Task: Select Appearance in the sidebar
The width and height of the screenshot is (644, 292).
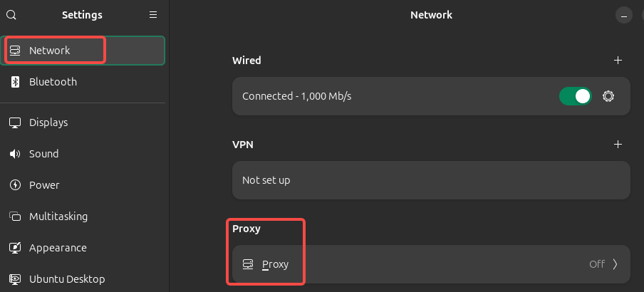Action: tap(58, 248)
